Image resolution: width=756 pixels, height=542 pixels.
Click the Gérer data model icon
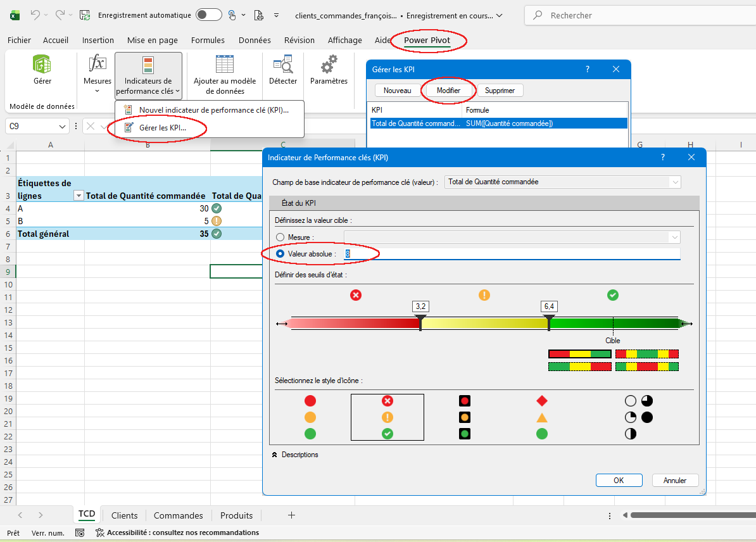click(x=42, y=65)
